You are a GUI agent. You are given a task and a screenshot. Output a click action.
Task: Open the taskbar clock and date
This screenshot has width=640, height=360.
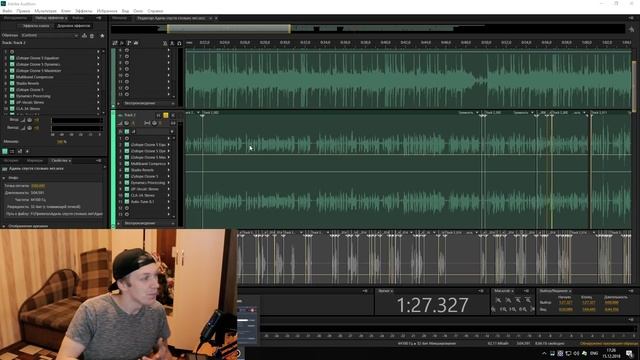[611, 353]
